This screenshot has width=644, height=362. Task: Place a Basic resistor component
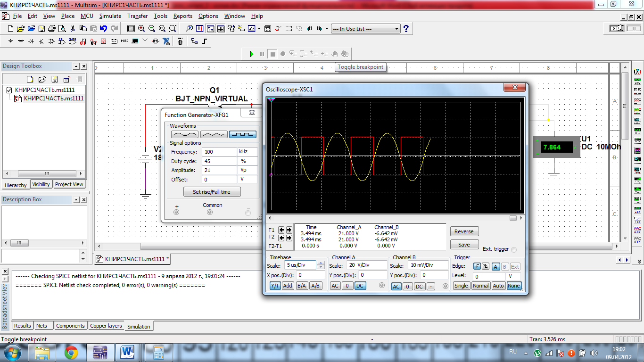pyautogui.click(x=21, y=41)
